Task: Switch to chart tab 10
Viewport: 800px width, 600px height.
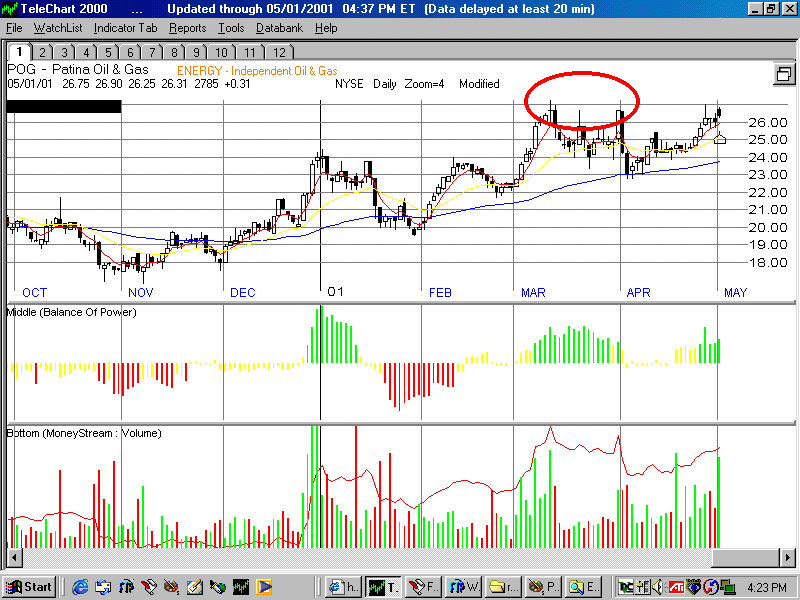Action: click(221, 52)
